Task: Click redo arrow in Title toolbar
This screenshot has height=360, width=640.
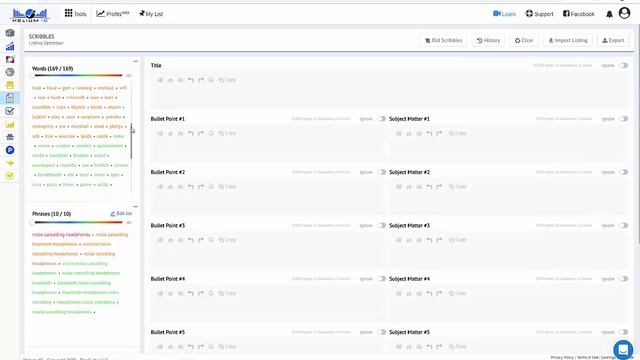Action: pos(201,80)
